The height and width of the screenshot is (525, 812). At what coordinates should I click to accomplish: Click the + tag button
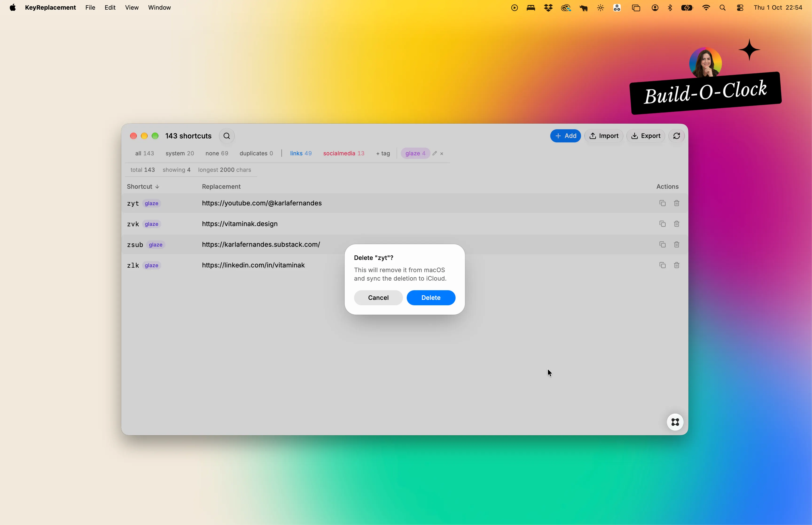coord(383,153)
